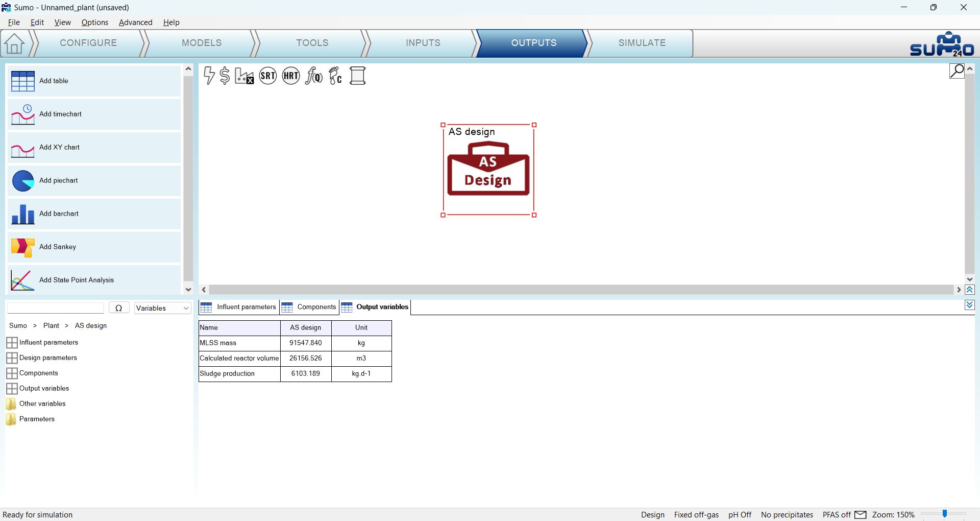Add a barchart from the sidebar

click(x=94, y=214)
